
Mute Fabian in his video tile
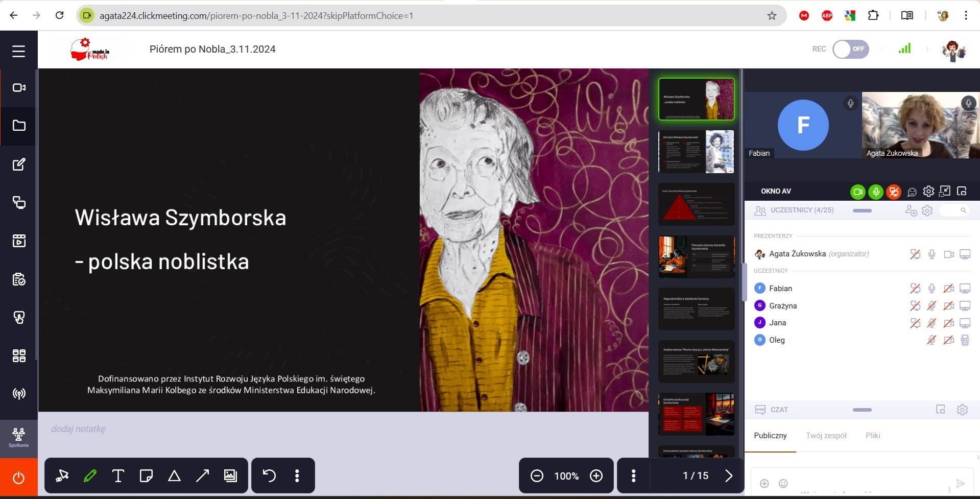(850, 103)
